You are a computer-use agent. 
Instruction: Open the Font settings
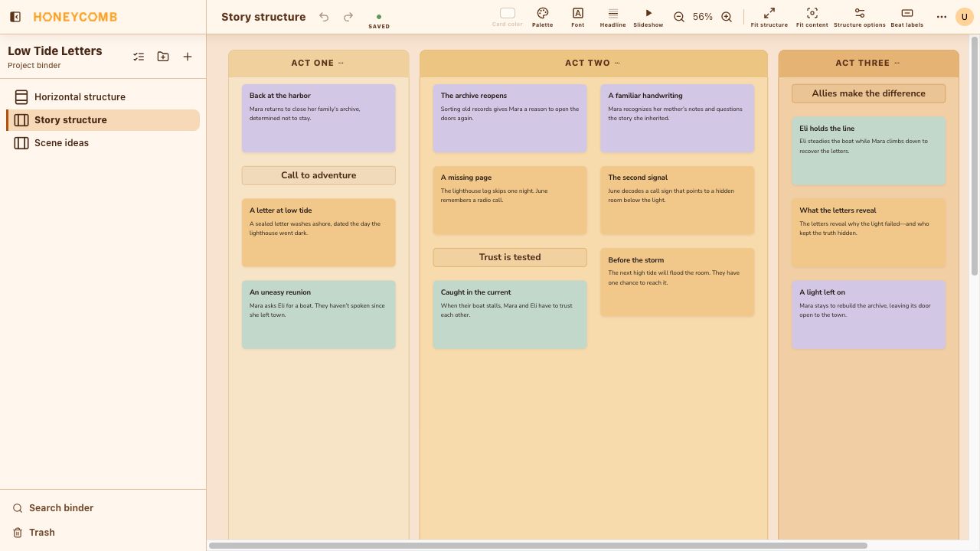click(578, 17)
